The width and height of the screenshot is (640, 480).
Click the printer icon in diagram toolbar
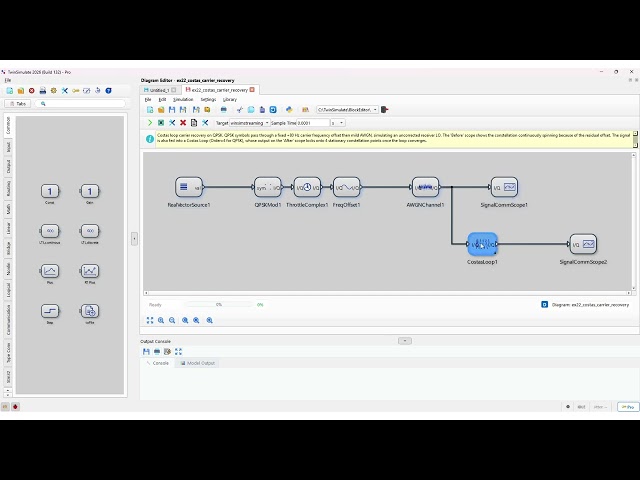(223, 110)
